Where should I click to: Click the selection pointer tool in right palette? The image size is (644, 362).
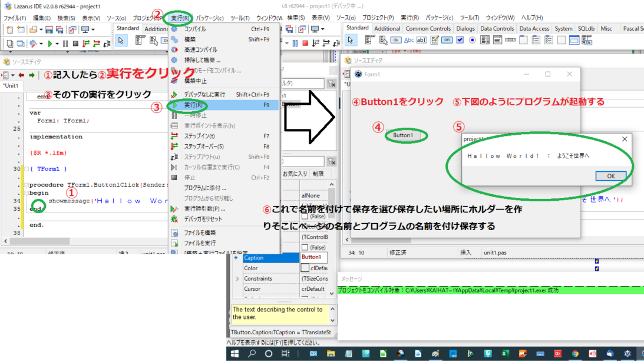pos(351,40)
